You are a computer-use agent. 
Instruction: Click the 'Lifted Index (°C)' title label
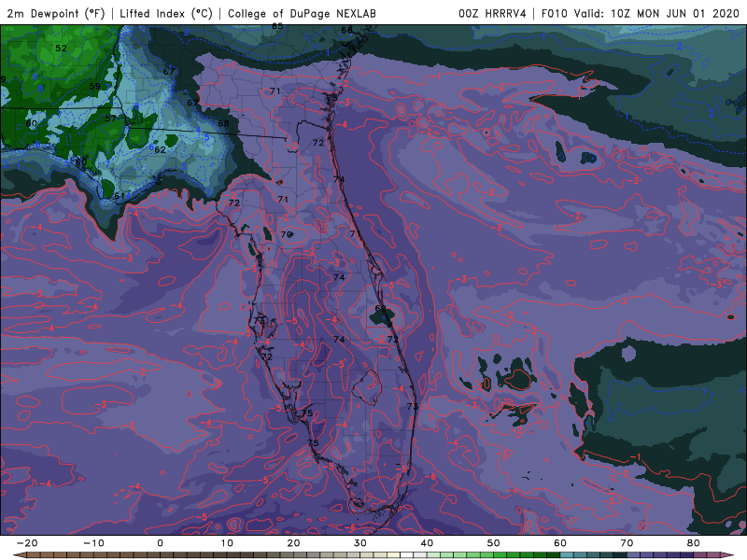(166, 13)
